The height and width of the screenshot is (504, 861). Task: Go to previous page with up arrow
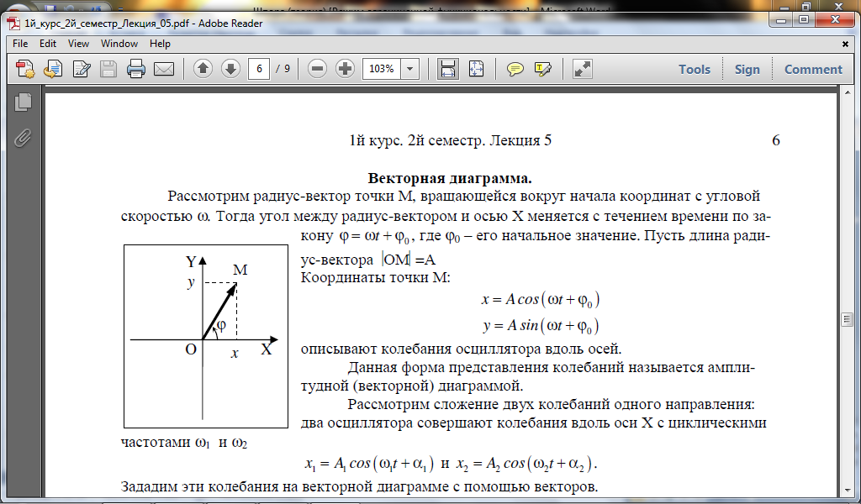(x=203, y=69)
